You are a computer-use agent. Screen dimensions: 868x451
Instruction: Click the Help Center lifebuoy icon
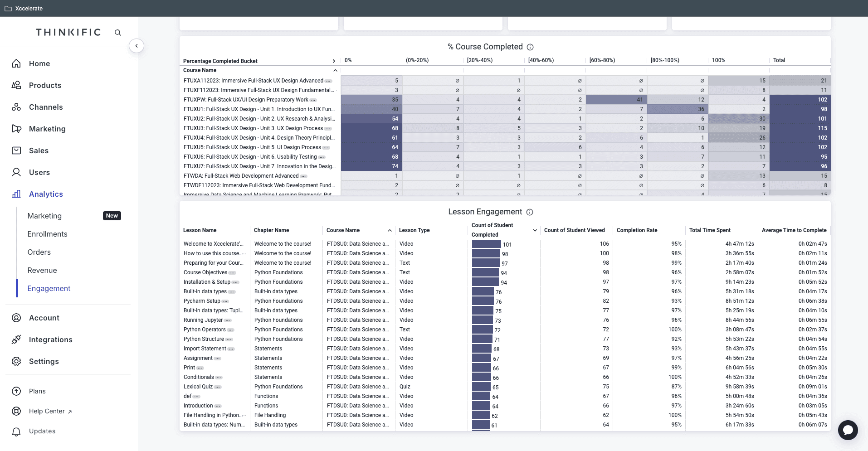click(16, 411)
